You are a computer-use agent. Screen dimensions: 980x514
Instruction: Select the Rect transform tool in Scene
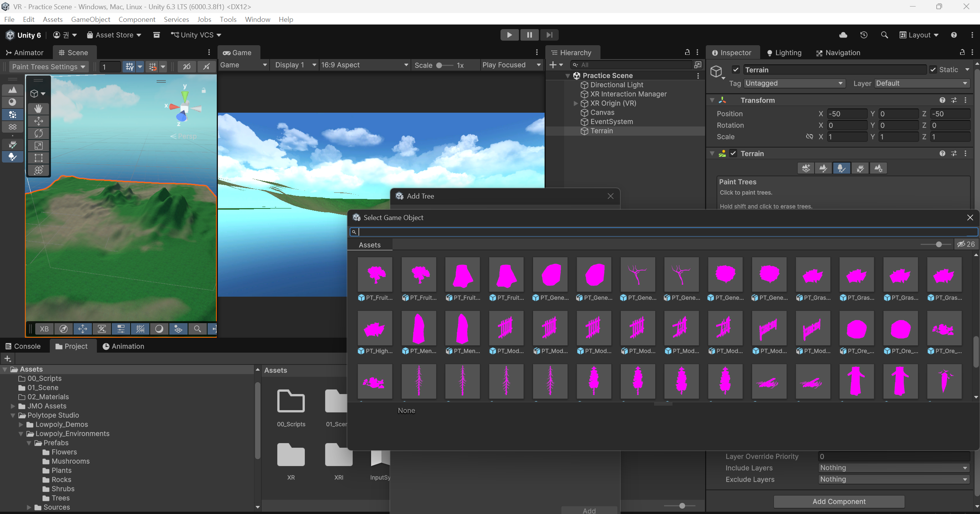[38, 158]
